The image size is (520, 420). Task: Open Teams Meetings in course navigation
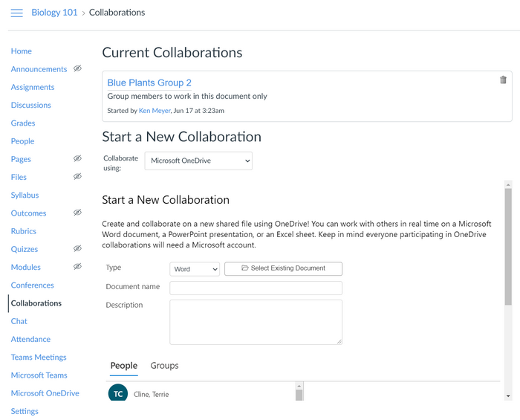pos(39,357)
